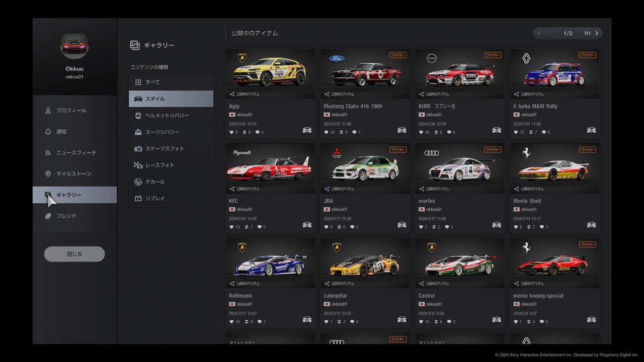644x362 pixels.
Task: Select すべて content type
Action: click(171, 82)
